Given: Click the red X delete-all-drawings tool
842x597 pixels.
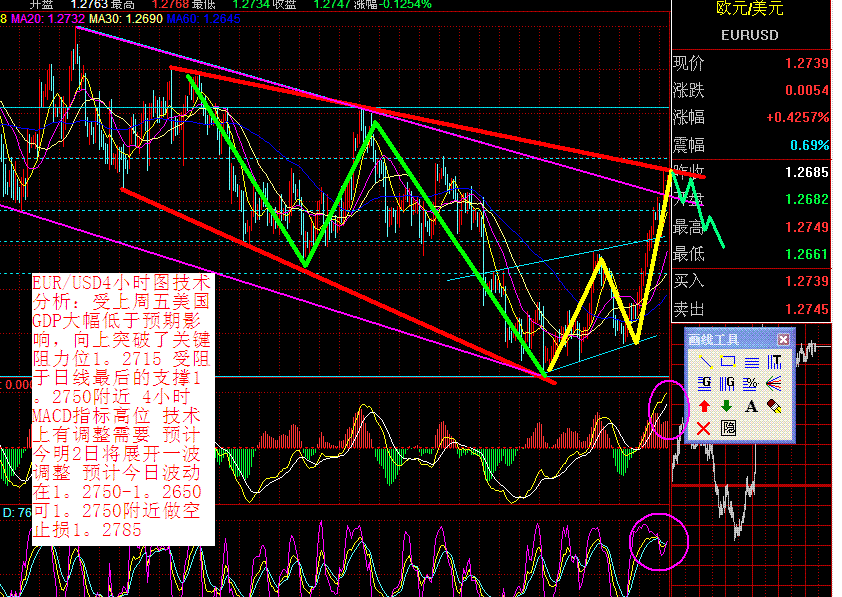Looking at the screenshot, I should click(x=704, y=428).
